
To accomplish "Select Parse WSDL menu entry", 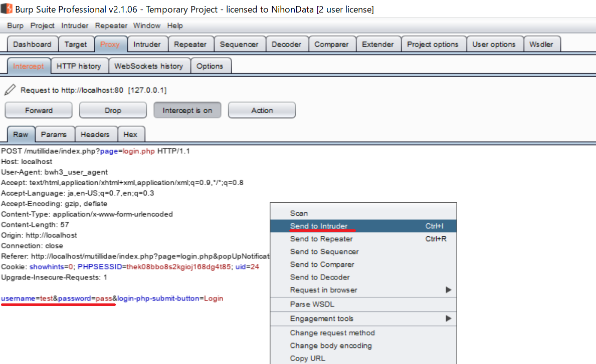I will 363,304.
